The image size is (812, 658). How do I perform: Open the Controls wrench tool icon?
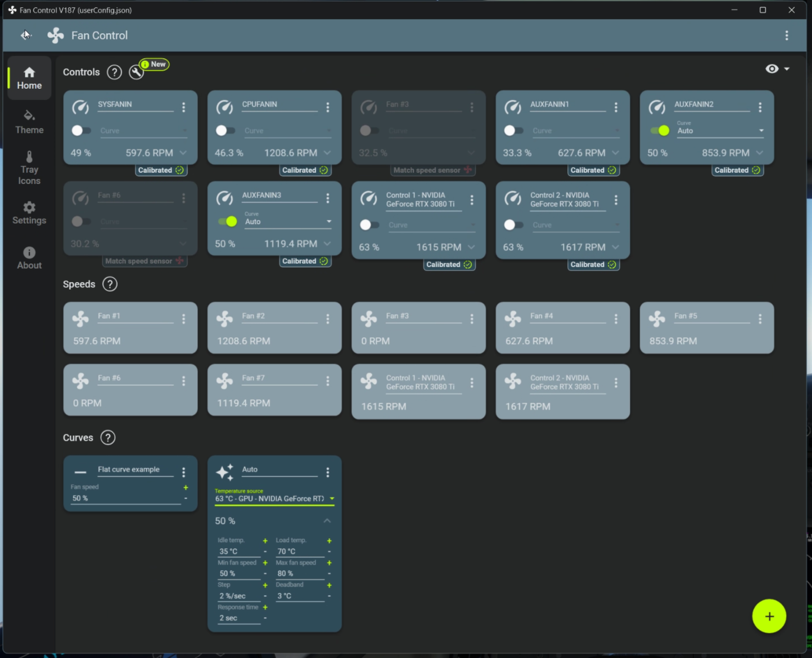tap(136, 72)
